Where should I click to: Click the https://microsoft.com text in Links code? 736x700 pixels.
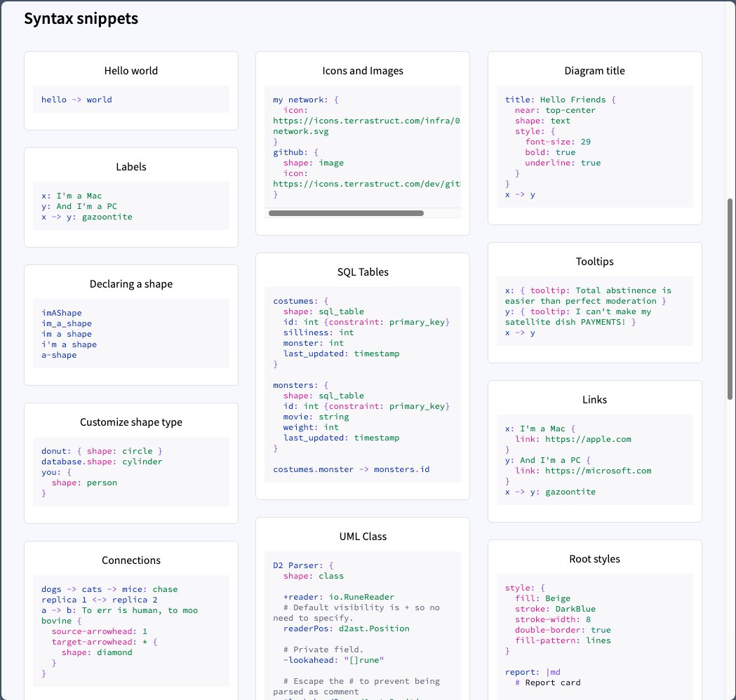pos(598,471)
